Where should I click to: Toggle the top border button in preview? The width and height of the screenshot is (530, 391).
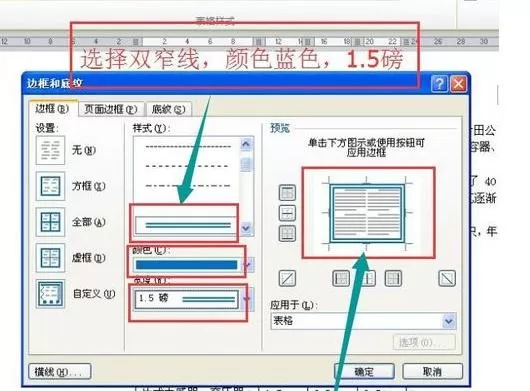pyautogui.click(x=287, y=193)
